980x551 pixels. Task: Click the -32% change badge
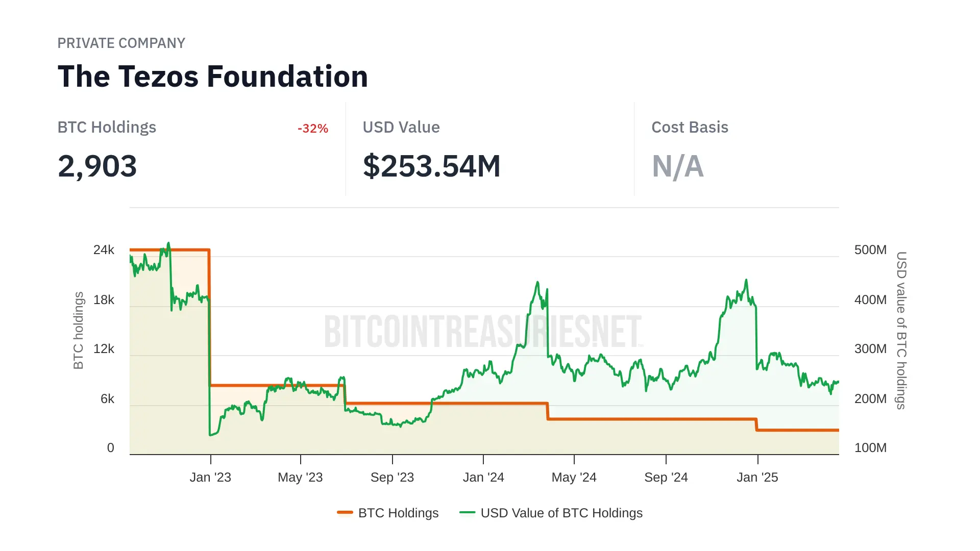click(x=313, y=129)
